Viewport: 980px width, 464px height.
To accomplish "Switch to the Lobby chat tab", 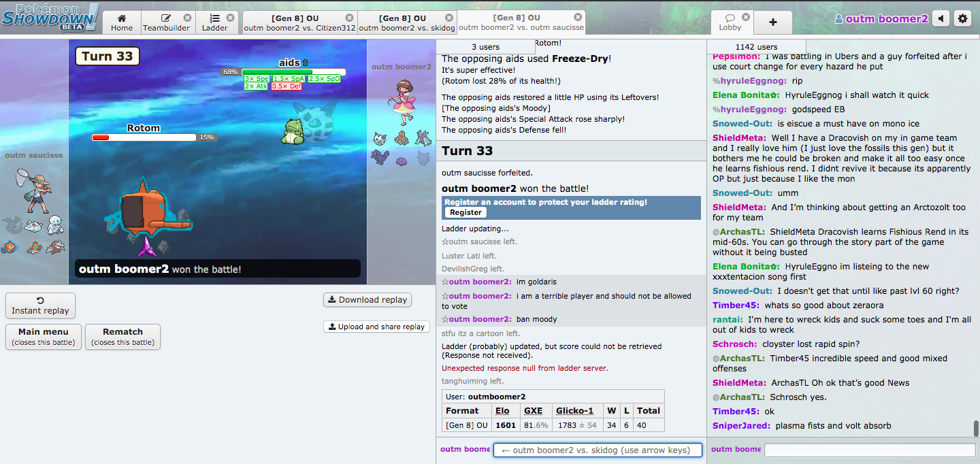I will pyautogui.click(x=730, y=22).
